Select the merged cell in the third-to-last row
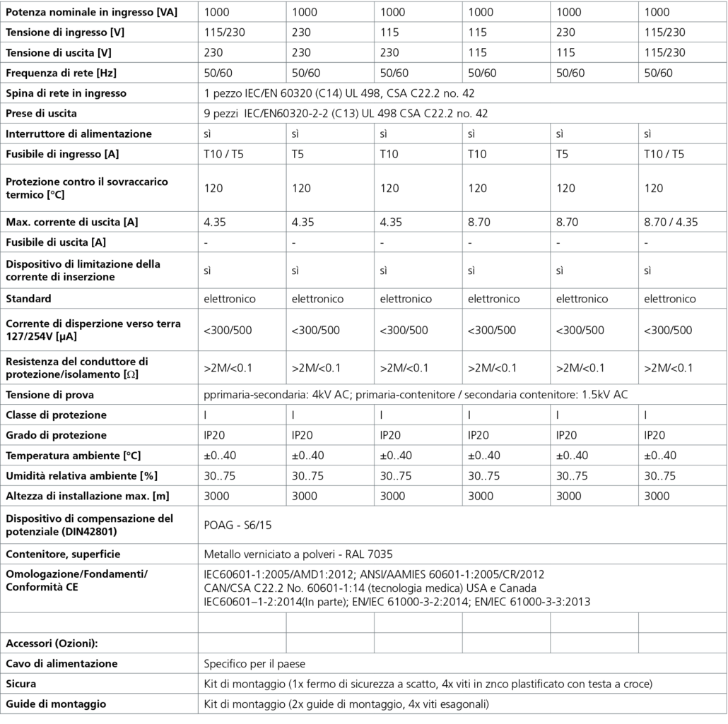 (x=462, y=663)
